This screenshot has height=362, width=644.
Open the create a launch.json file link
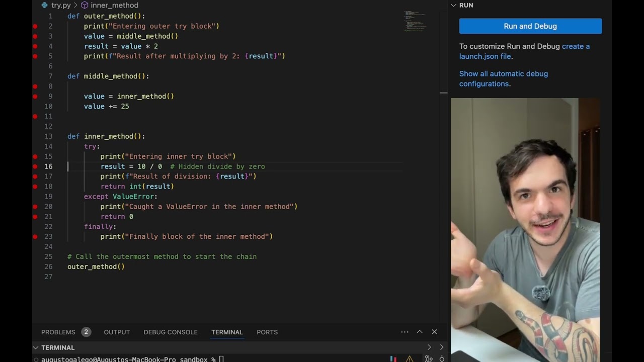525,51
